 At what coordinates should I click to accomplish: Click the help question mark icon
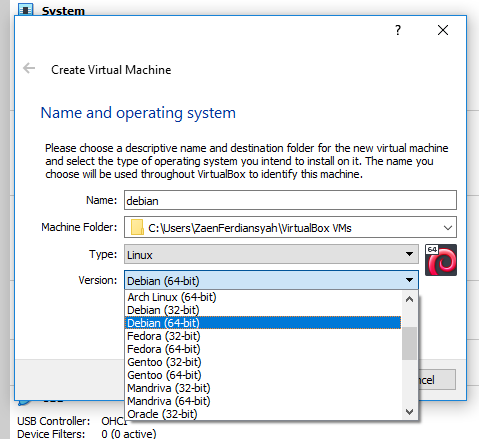(x=398, y=30)
